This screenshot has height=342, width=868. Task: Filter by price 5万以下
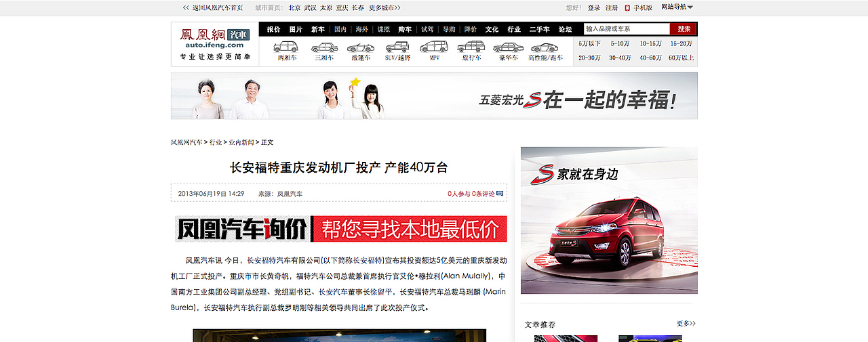point(590,43)
